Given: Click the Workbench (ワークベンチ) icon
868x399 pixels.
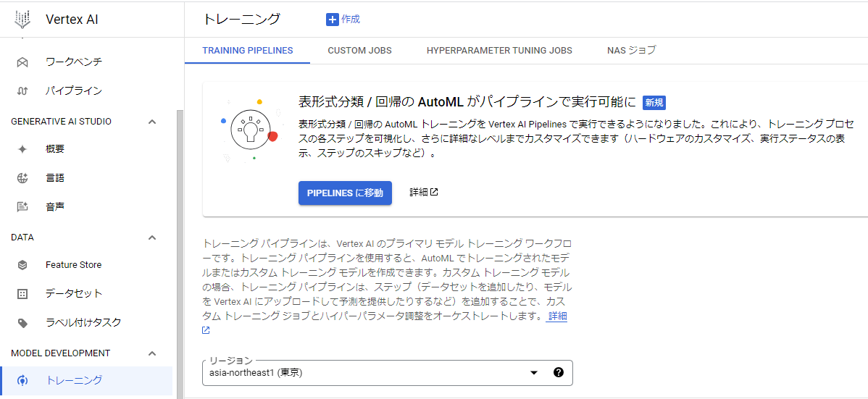Looking at the screenshot, I should [22, 62].
